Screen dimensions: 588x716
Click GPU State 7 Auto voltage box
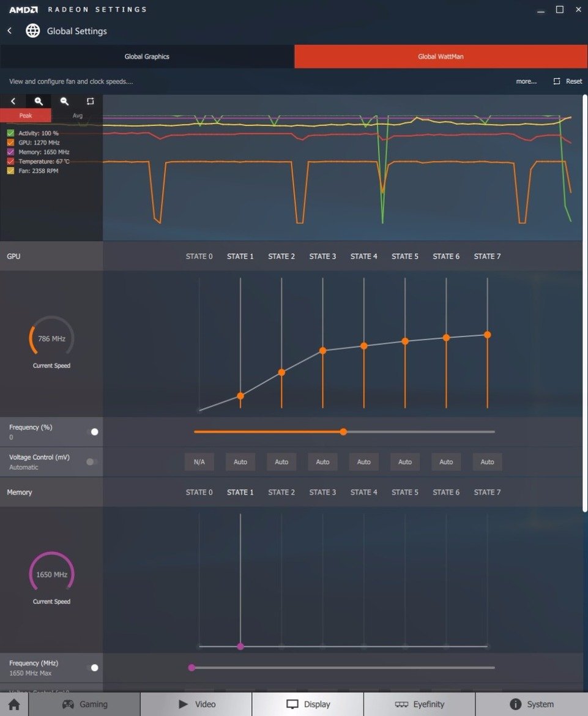[x=487, y=461]
